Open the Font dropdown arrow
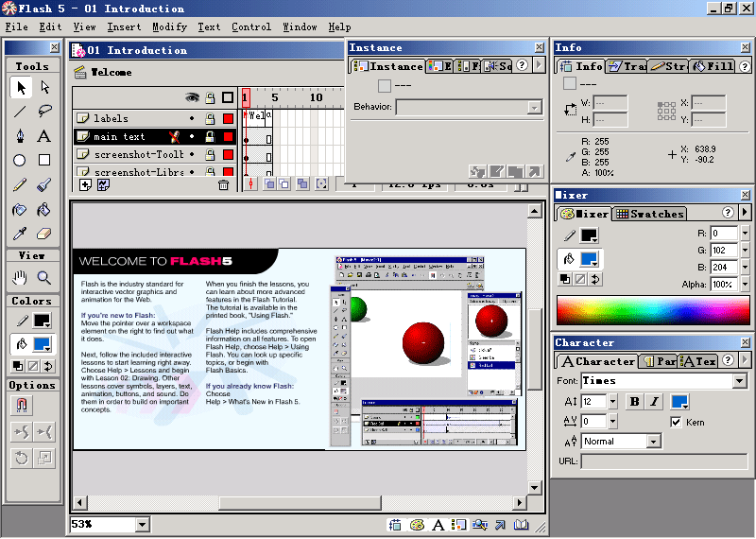The height and width of the screenshot is (539, 756). click(740, 381)
